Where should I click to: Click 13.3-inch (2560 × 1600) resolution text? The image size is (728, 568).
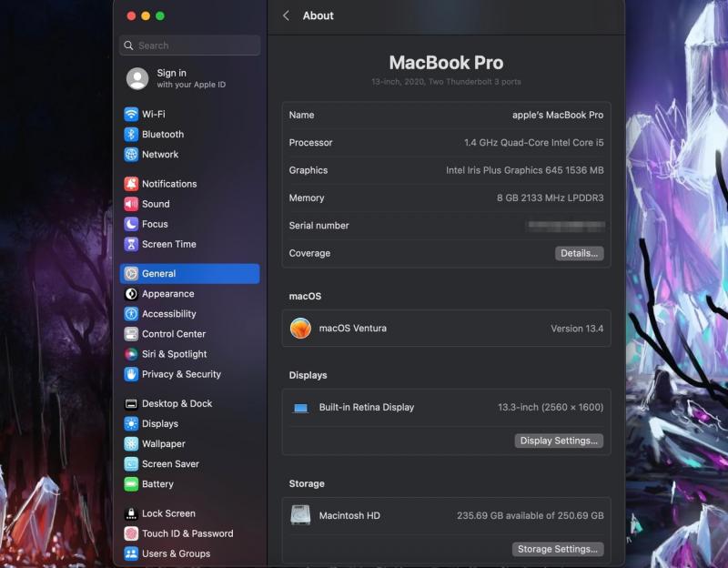[x=551, y=407]
